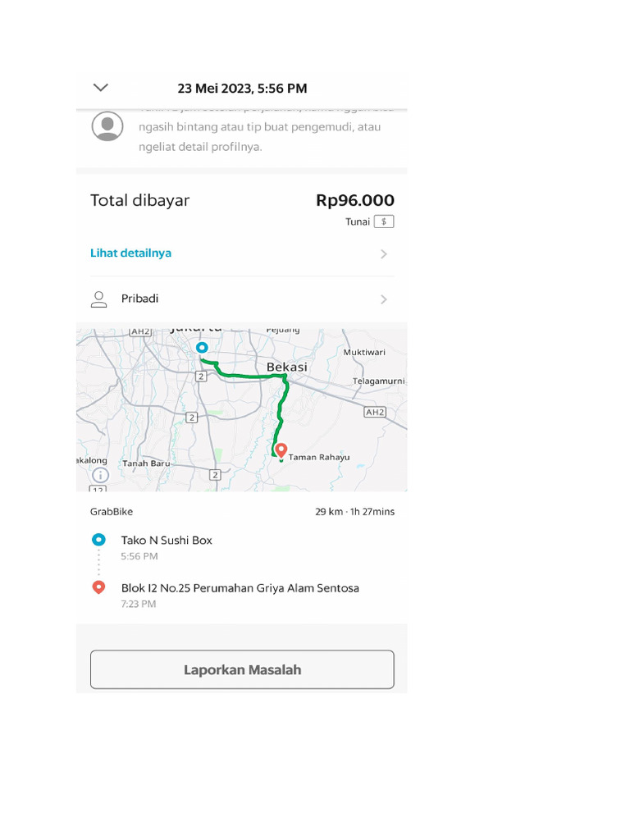
Task: Click the Pribadi person icon
Action: click(x=99, y=299)
